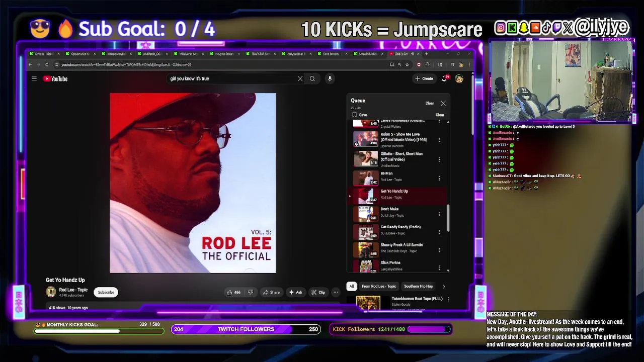Click the Rod Lee album art video player
This screenshot has height=362, width=644.
pyautogui.click(x=193, y=183)
